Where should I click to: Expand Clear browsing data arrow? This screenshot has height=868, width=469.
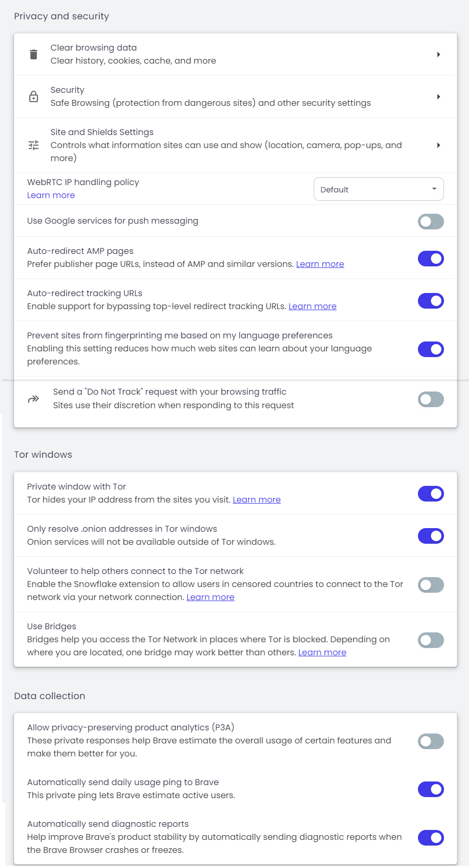tap(439, 54)
